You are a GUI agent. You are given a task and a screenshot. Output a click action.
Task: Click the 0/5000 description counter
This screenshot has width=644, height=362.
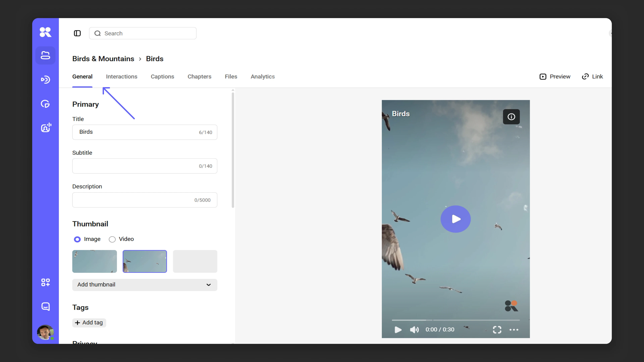202,200
